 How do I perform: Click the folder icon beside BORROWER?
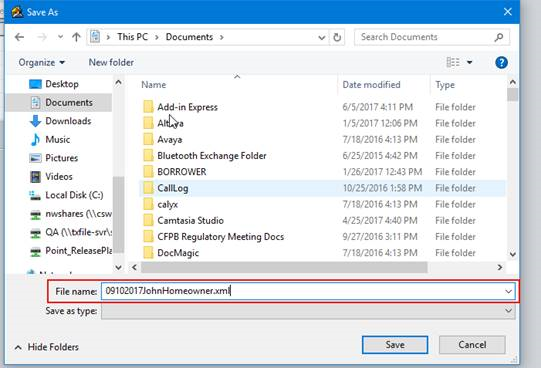[148, 172]
